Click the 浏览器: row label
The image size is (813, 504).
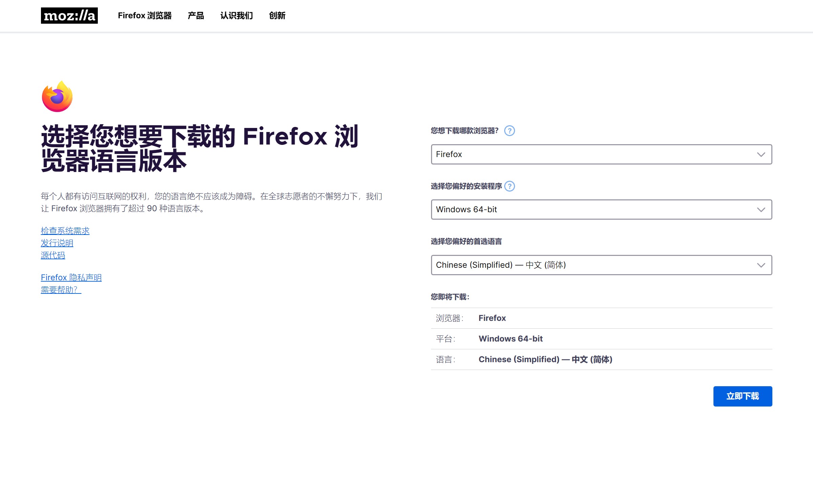pos(449,318)
